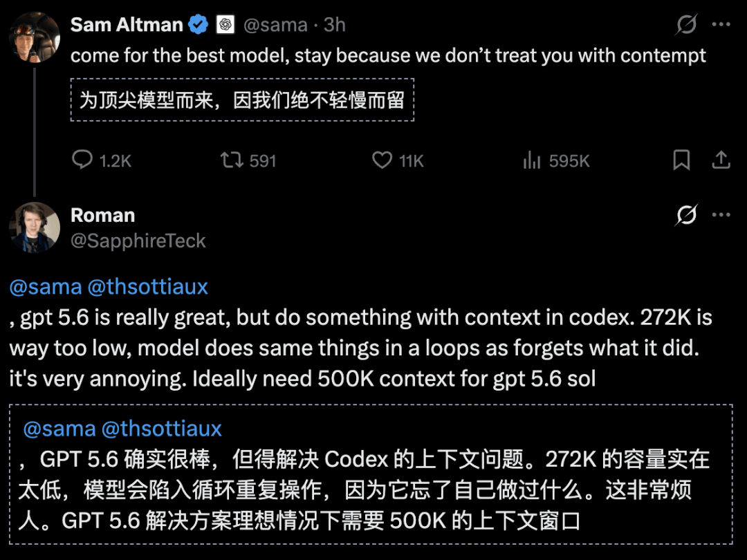Click the @sama mention in the Chinese translation
Image resolution: width=747 pixels, height=560 pixels.
click(x=59, y=429)
